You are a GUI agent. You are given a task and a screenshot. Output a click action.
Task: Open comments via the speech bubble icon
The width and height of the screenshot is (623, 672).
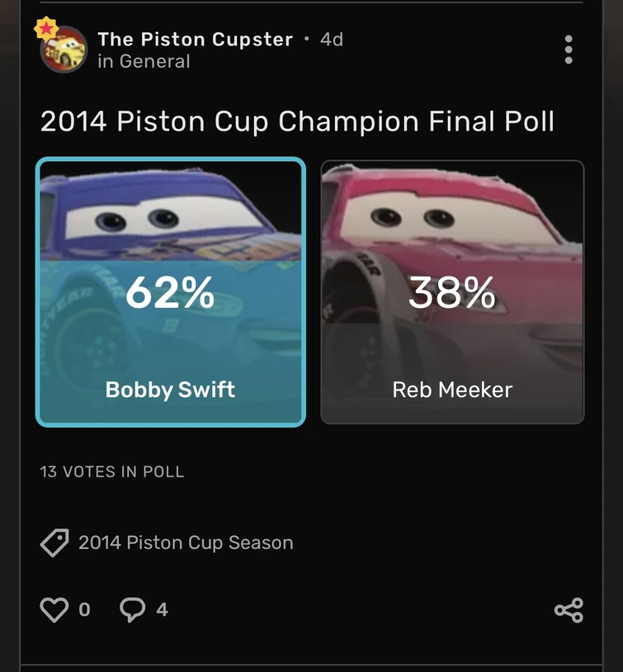tap(132, 610)
